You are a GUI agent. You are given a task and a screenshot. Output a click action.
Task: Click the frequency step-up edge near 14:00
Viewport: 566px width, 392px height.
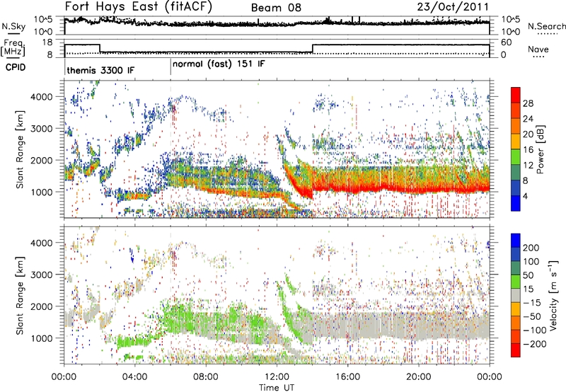coord(313,49)
